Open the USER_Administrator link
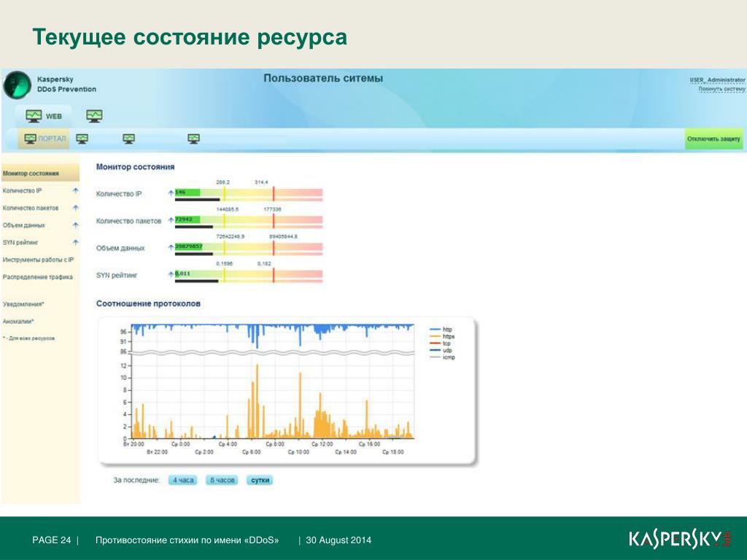 click(x=717, y=79)
